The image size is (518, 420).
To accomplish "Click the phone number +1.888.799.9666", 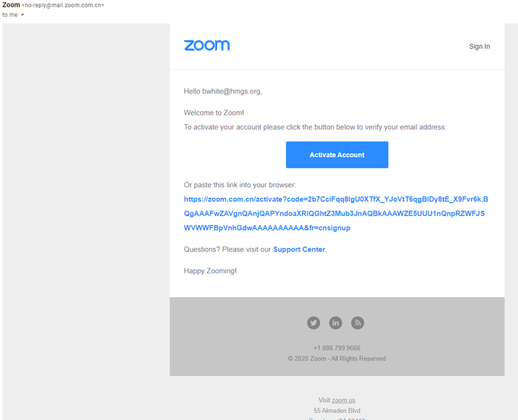I will click(337, 348).
